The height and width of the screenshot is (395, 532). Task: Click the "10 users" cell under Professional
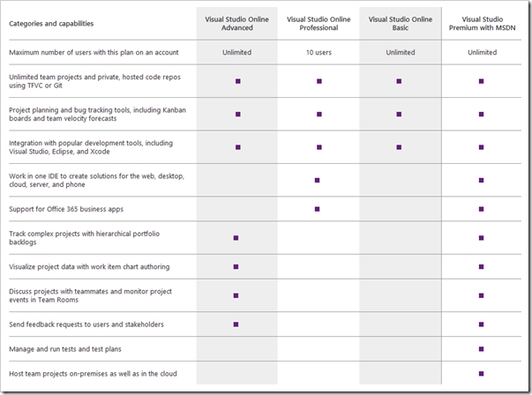tap(318, 52)
